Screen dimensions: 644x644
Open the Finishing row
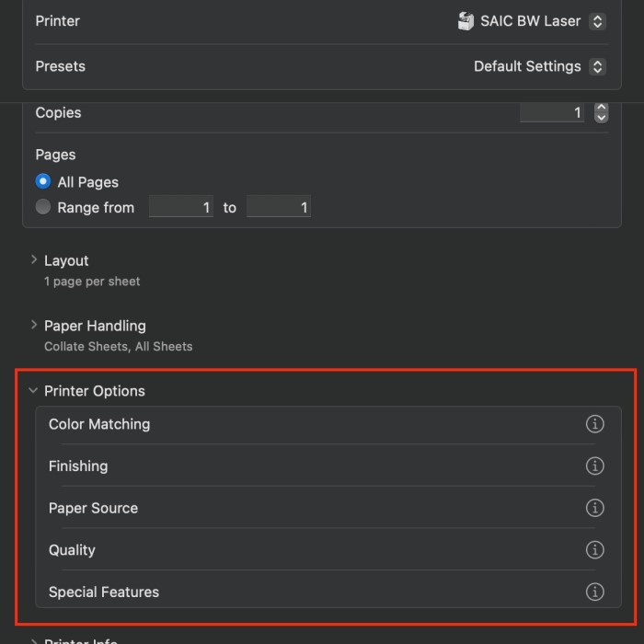pyautogui.click(x=328, y=466)
